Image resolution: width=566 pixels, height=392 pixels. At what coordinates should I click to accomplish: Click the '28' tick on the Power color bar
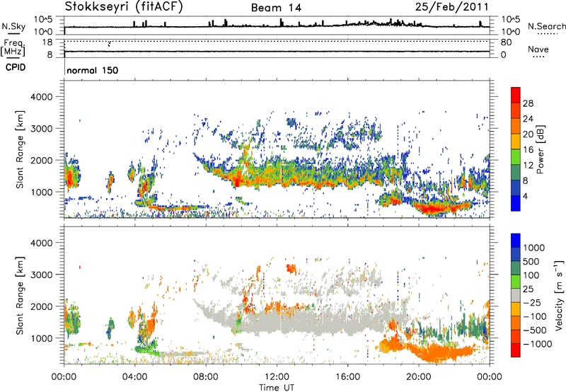tap(528, 103)
